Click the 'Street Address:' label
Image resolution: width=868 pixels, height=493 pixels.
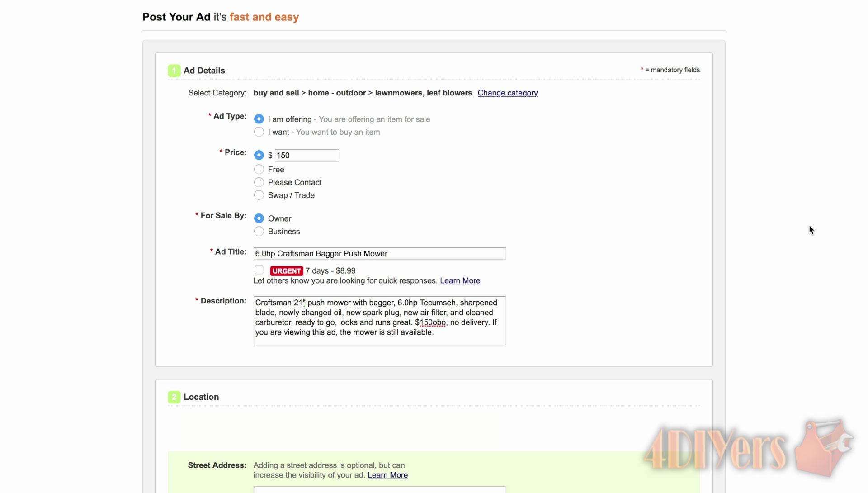pos(217,465)
